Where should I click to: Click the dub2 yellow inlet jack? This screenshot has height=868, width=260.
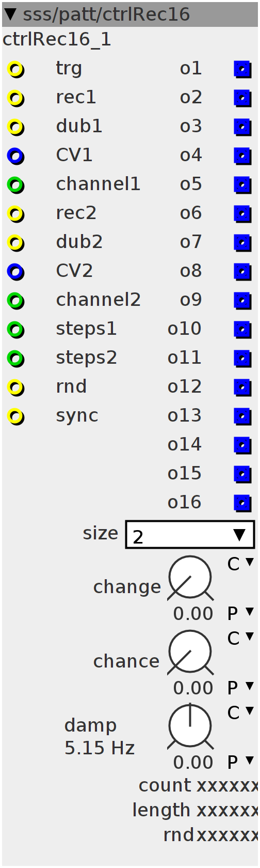(x=16, y=243)
